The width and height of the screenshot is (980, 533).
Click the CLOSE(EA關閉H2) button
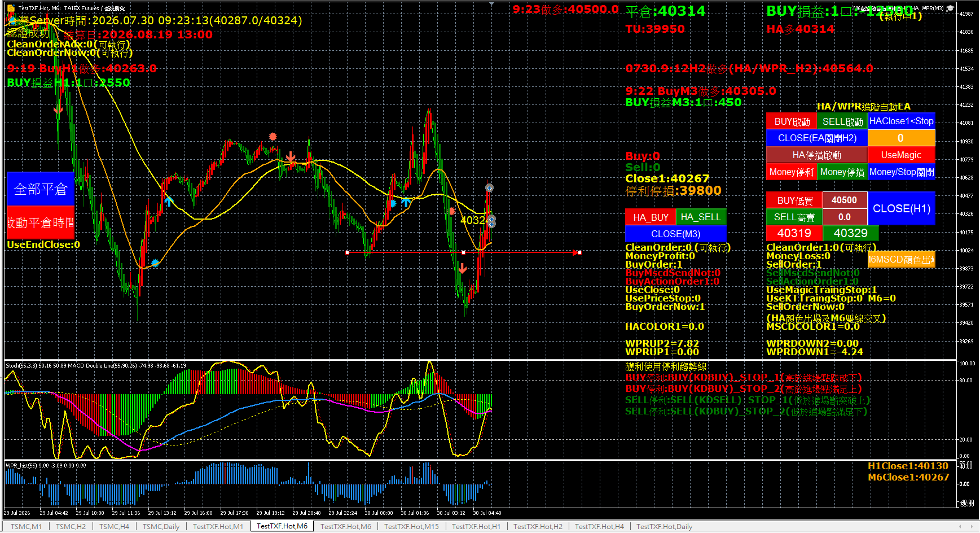coord(817,138)
